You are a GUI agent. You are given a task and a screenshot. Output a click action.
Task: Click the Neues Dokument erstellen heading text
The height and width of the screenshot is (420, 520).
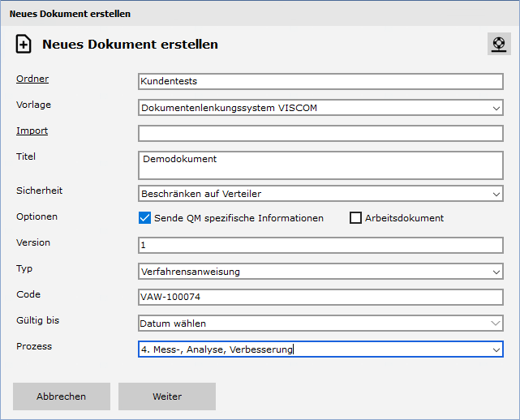click(x=130, y=45)
